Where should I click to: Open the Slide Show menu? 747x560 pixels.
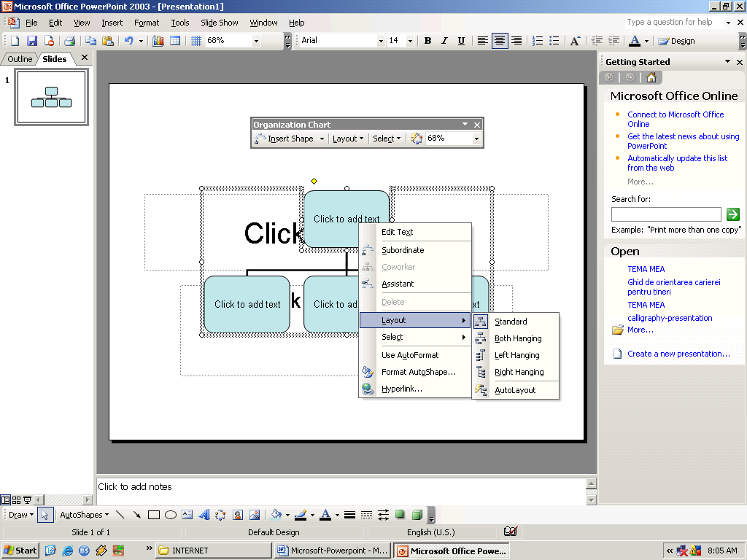click(219, 23)
